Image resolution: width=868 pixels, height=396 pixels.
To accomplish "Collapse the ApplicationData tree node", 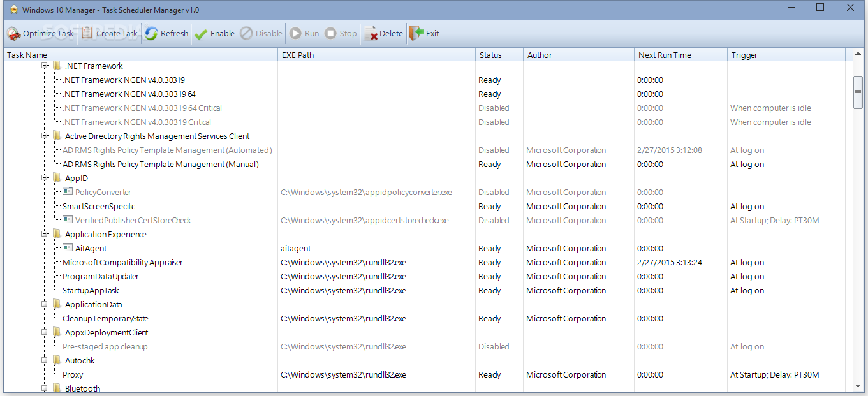I will coord(45,304).
